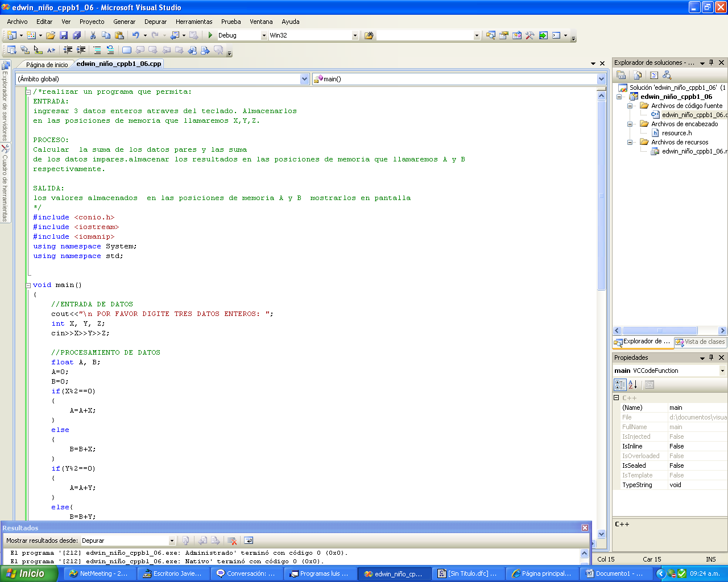Open the Win32 platform dropdown
This screenshot has height=582, width=728.
click(355, 35)
